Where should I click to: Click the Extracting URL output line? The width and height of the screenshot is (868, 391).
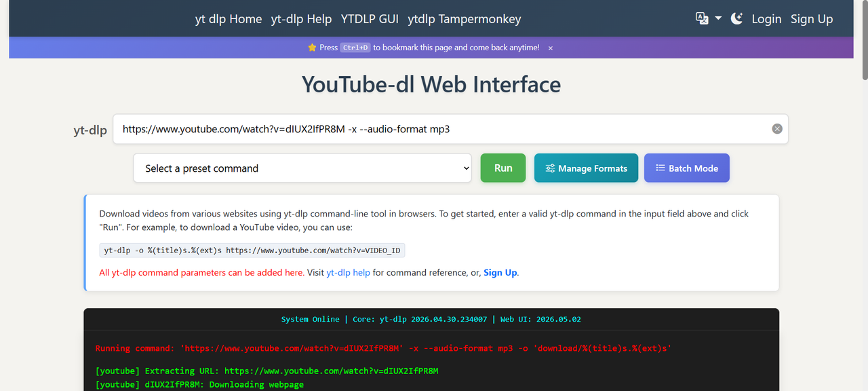[267, 371]
